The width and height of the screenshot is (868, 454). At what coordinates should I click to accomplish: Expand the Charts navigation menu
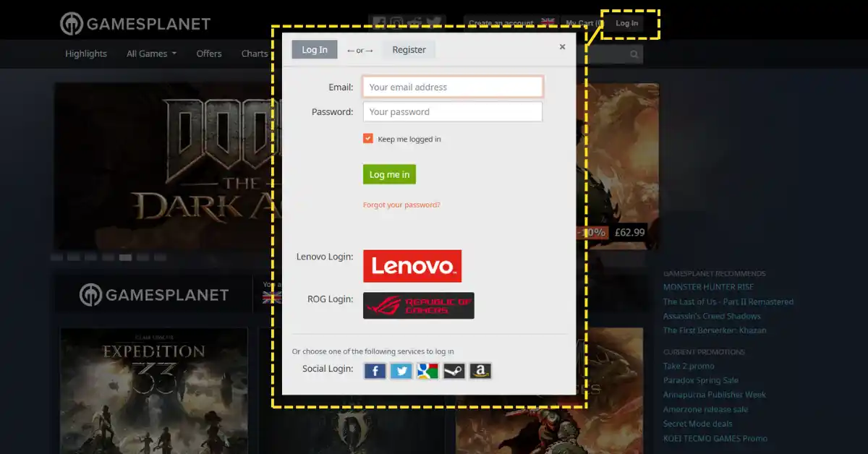pyautogui.click(x=255, y=53)
